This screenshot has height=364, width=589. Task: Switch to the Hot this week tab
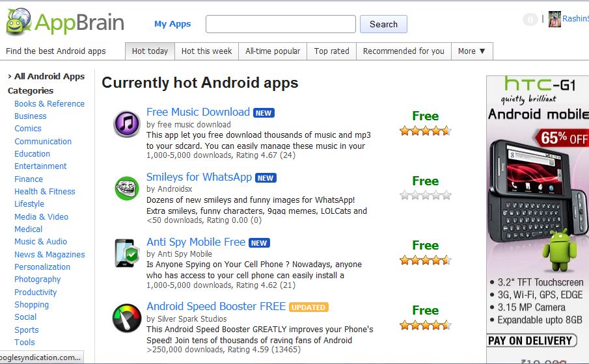(x=206, y=51)
